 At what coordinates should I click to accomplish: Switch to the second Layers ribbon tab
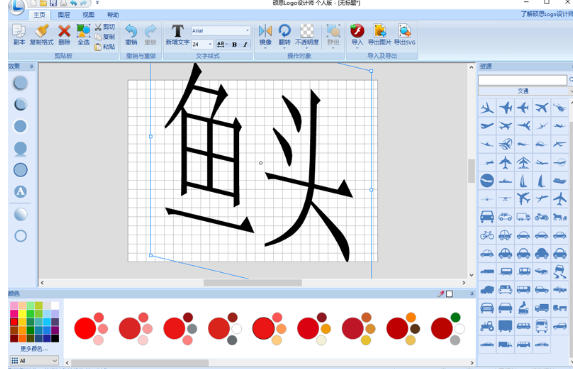64,15
